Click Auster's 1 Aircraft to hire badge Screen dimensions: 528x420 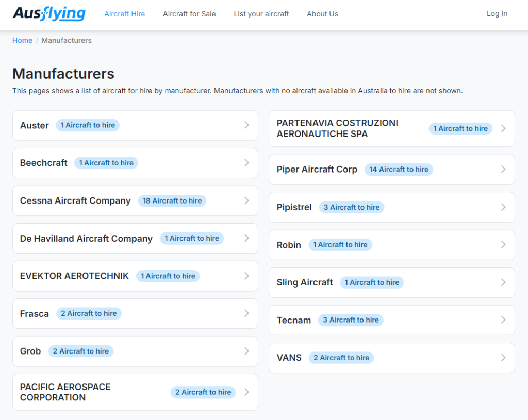click(x=88, y=125)
